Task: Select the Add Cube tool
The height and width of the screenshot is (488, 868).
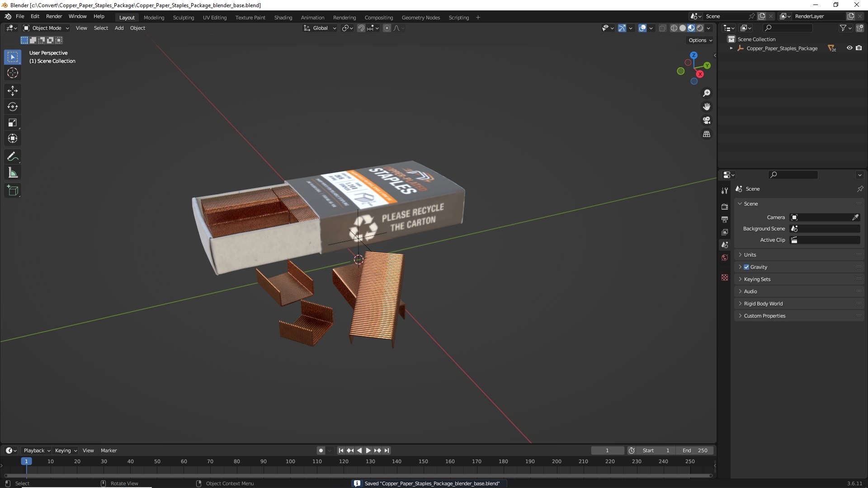Action: (x=12, y=191)
